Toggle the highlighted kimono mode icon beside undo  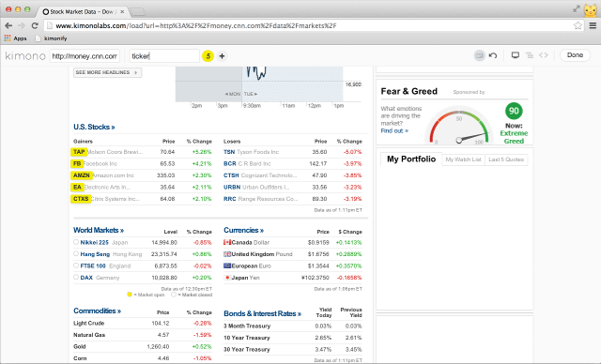[479, 55]
